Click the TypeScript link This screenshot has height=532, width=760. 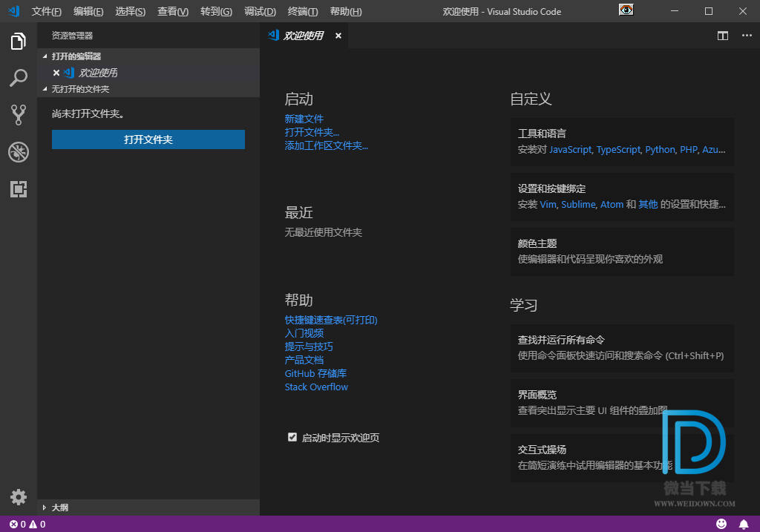pos(618,150)
